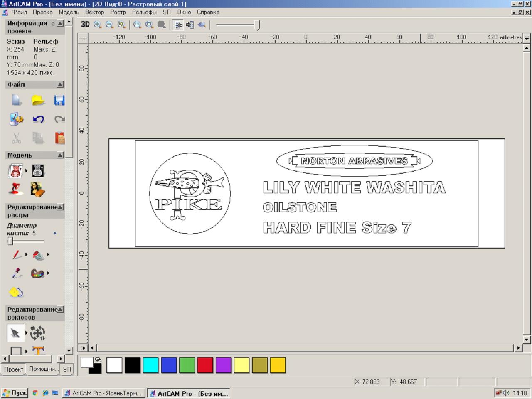The height and width of the screenshot is (399, 532).
Task: Collapse the Редактирование растра section
Action: 60,207
